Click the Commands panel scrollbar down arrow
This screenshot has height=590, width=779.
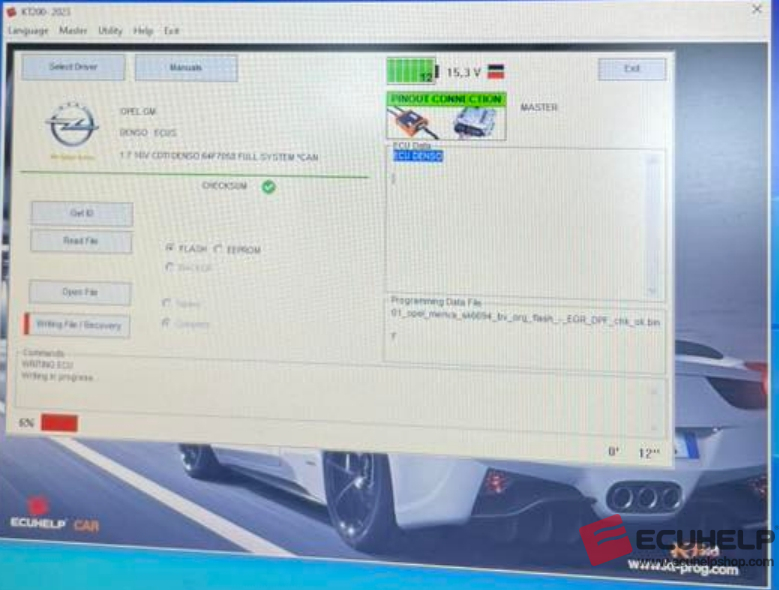654,428
